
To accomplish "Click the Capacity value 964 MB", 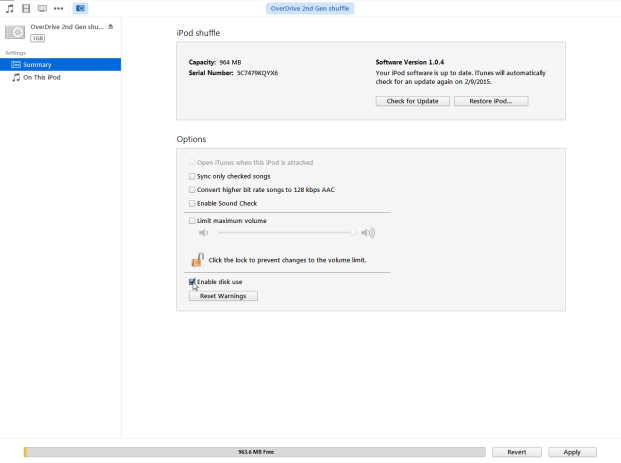I will 230,62.
